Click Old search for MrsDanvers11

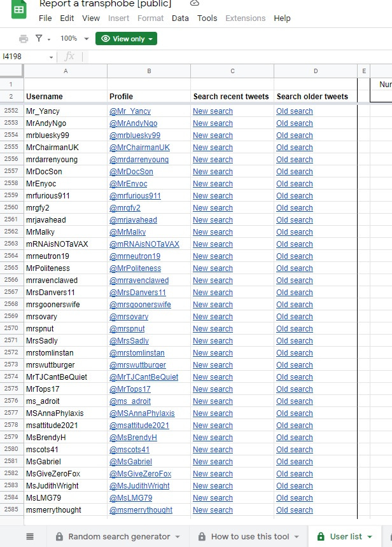(294, 293)
